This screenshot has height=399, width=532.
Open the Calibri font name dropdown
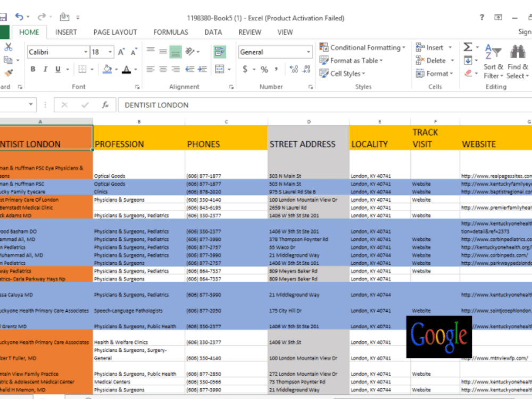click(86, 52)
